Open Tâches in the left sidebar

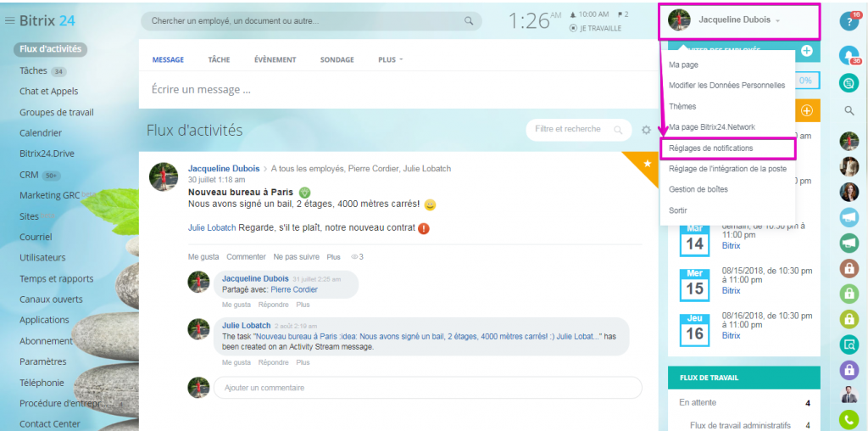tap(33, 70)
